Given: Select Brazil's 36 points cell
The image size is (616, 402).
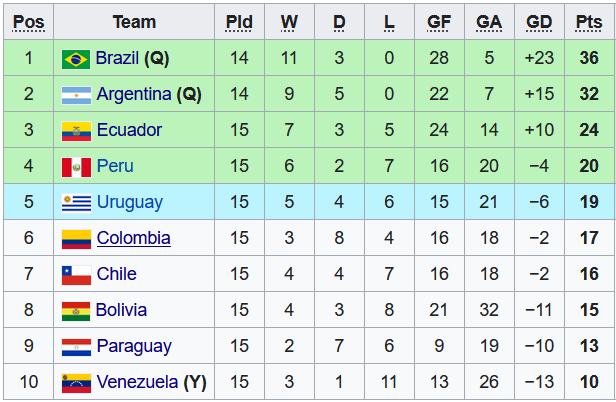Looking at the screenshot, I should (x=589, y=59).
